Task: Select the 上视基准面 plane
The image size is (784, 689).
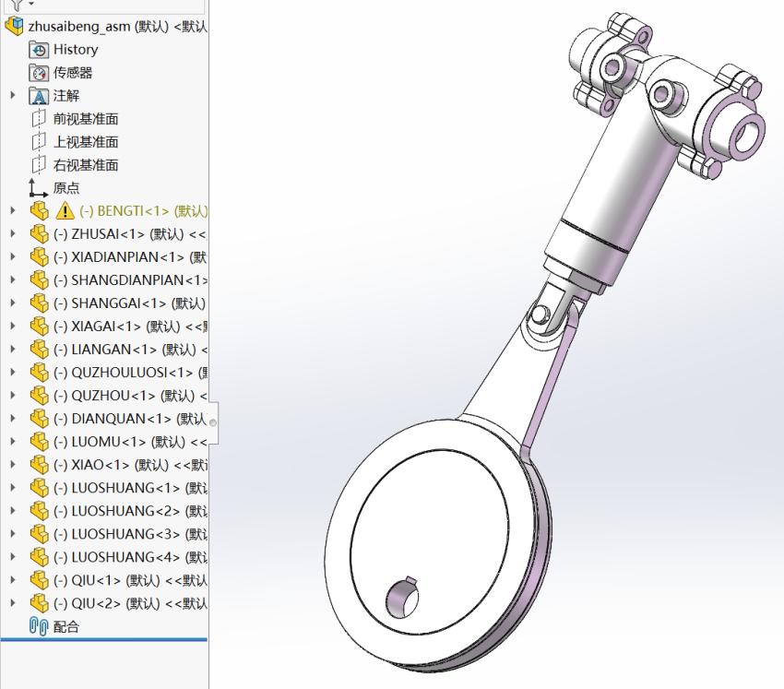Action: (85, 142)
